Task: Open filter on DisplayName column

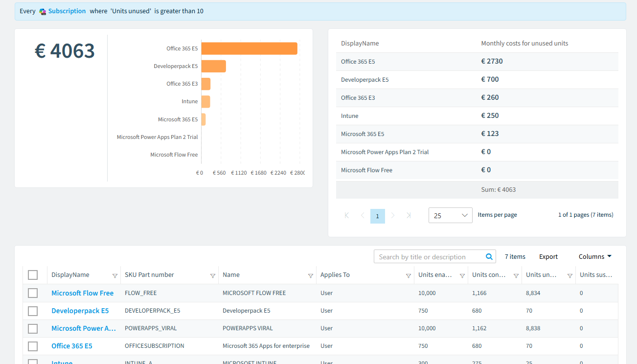Action: [x=115, y=276]
